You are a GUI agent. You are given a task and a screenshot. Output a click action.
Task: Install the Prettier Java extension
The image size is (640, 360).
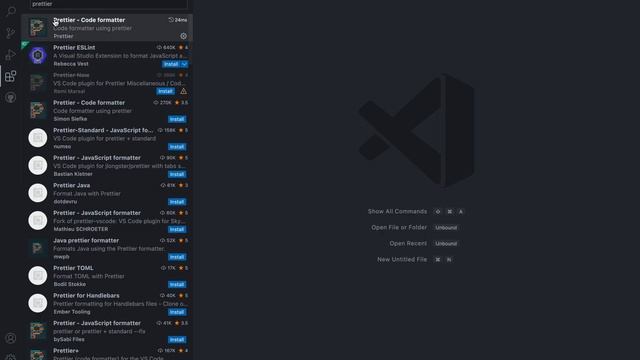click(x=177, y=202)
